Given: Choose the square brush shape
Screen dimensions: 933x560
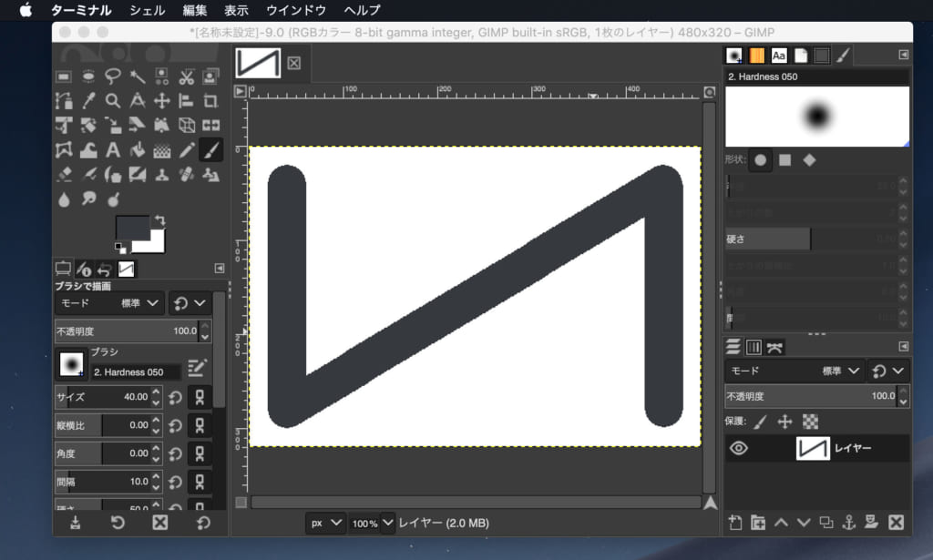Looking at the screenshot, I should (784, 159).
